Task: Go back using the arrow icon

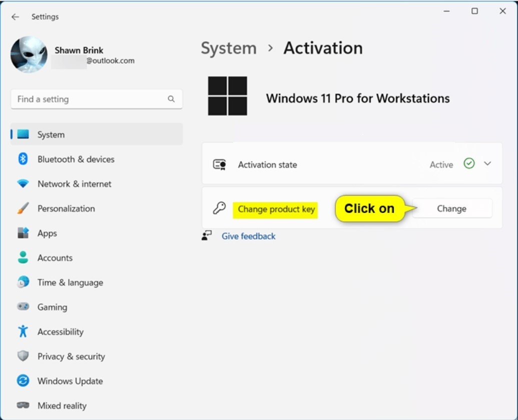Action: pos(15,16)
